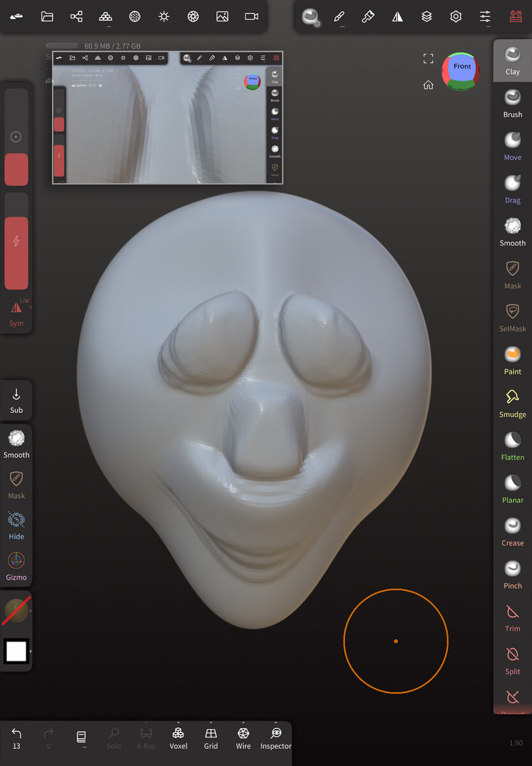
Task: Select the Split tool
Action: click(512, 660)
